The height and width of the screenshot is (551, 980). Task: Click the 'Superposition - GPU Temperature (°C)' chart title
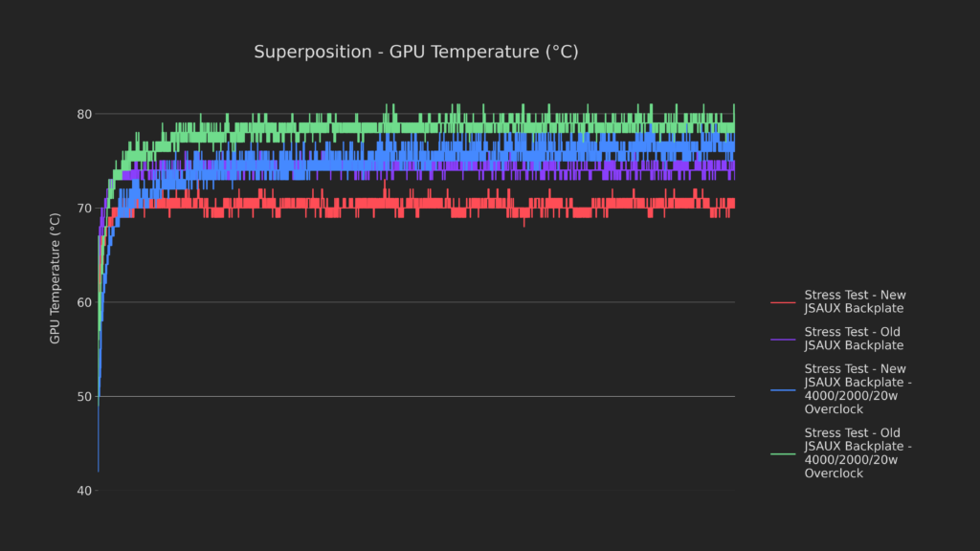pos(415,52)
